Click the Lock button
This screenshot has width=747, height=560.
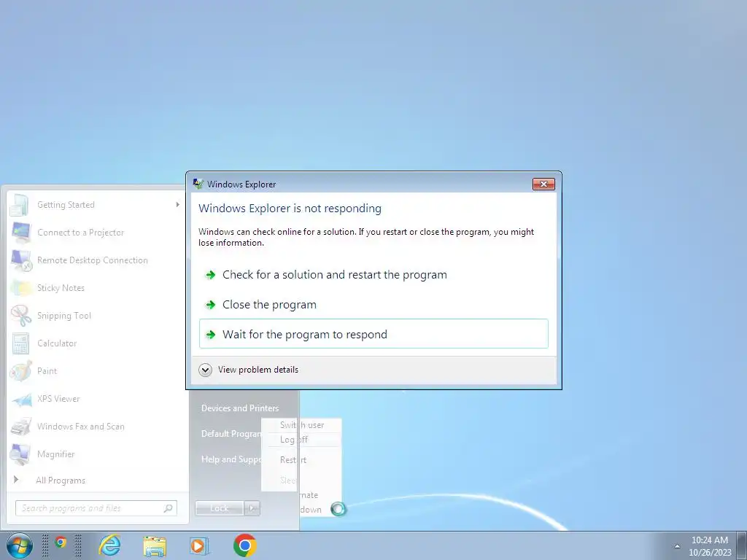[219, 508]
